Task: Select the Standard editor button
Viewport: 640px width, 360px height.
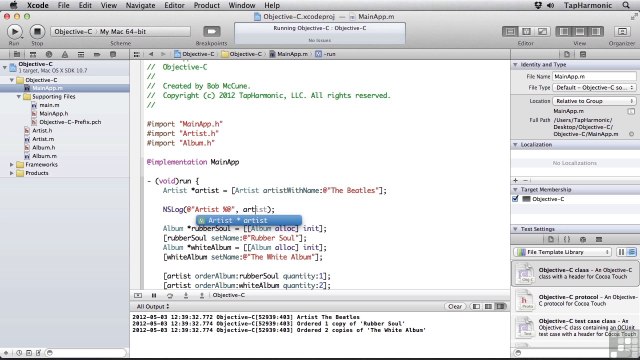Action: click(510, 31)
